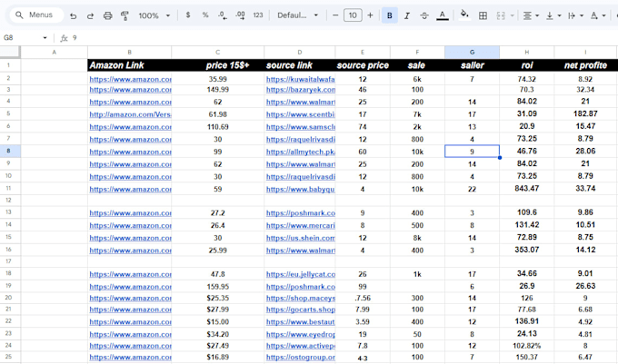Screen dimensions: 618x364
Task: Select the price cell 110.69
Action: tap(217, 127)
